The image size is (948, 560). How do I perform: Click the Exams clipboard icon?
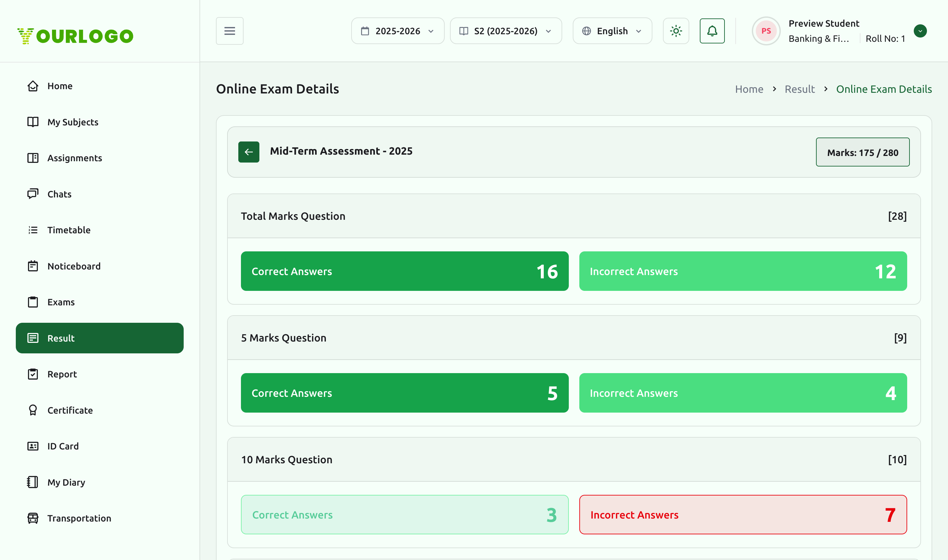33,302
